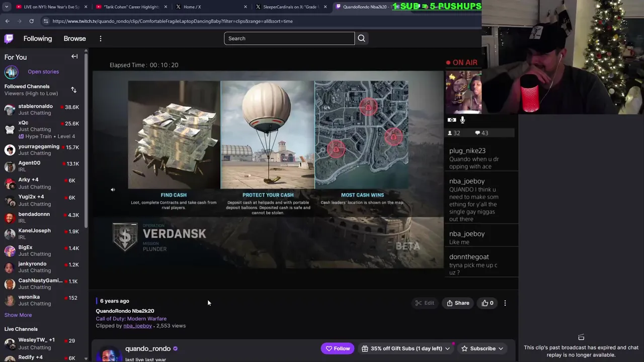Image resolution: width=644 pixels, height=362 pixels.
Task: View site info icon in address bar
Action: 46,21
